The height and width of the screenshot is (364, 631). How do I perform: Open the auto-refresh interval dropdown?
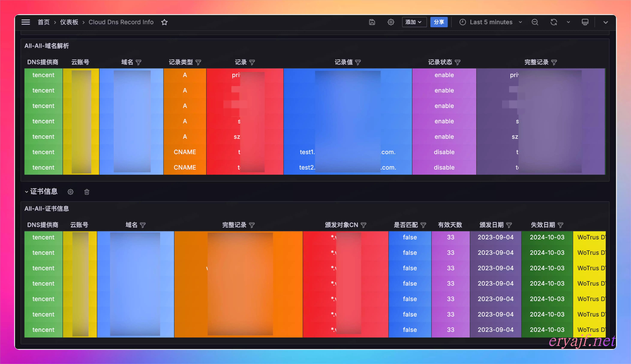(x=568, y=22)
